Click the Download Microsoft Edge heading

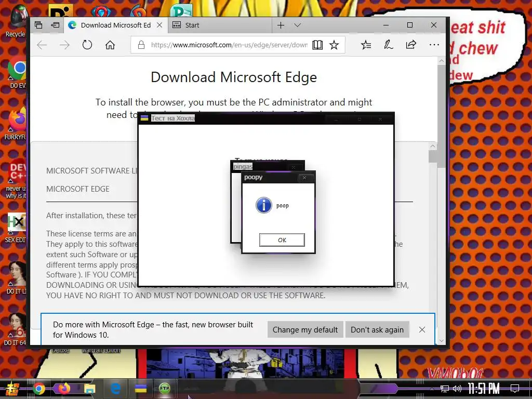click(x=234, y=77)
